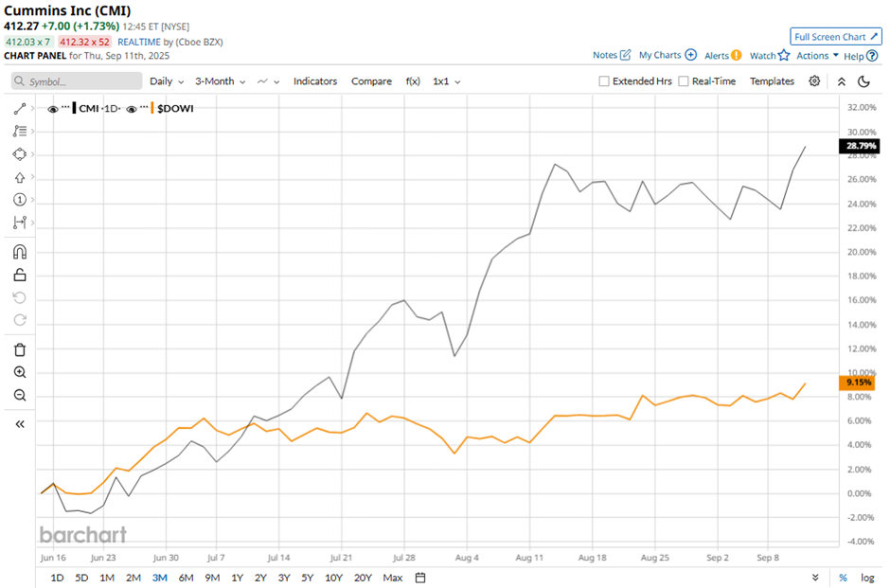Select the 1M time range

[x=107, y=578]
